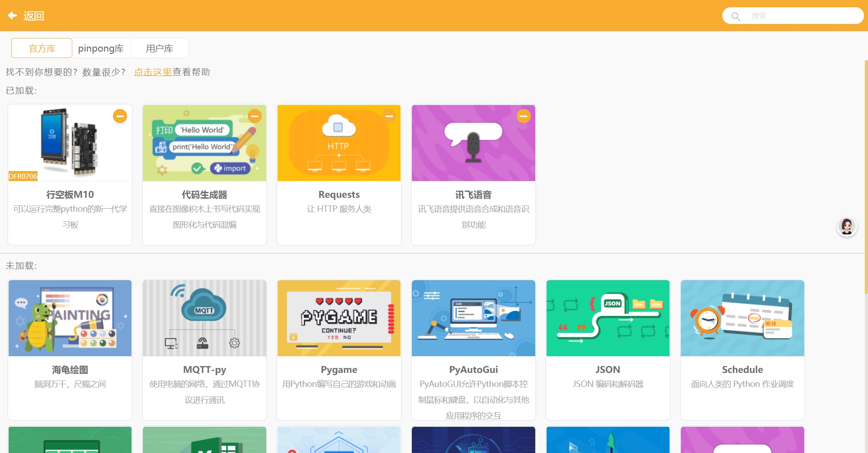
Task: Click the back arrow icon
Action: pyautogui.click(x=13, y=16)
